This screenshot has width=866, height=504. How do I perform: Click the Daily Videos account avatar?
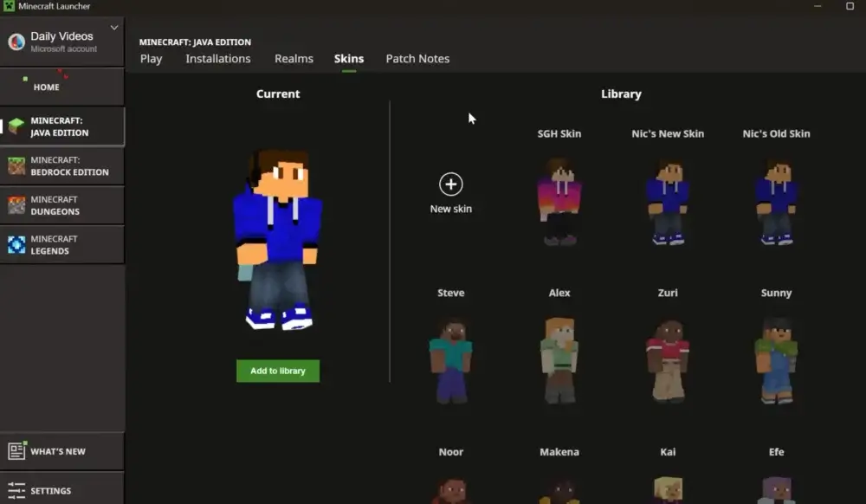click(x=16, y=42)
